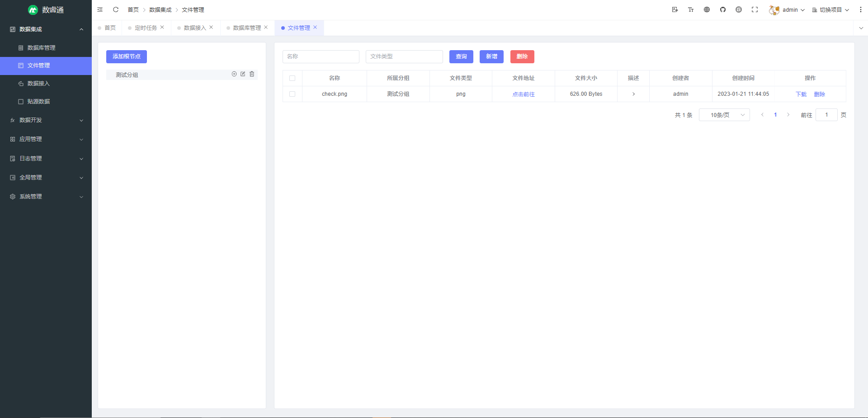868x418 pixels.
Task: Click the check.png file name cell
Action: 335,94
